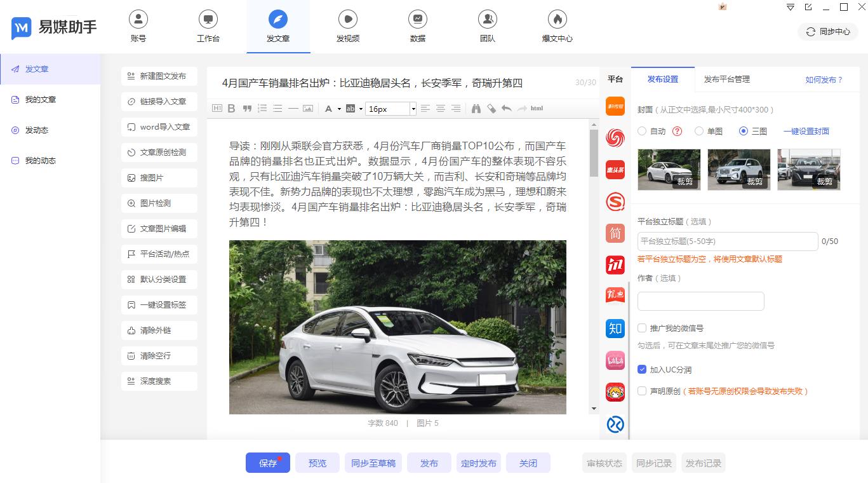Open the text color dropdown arrow
Image resolution: width=868 pixels, height=483 pixels.
point(338,109)
